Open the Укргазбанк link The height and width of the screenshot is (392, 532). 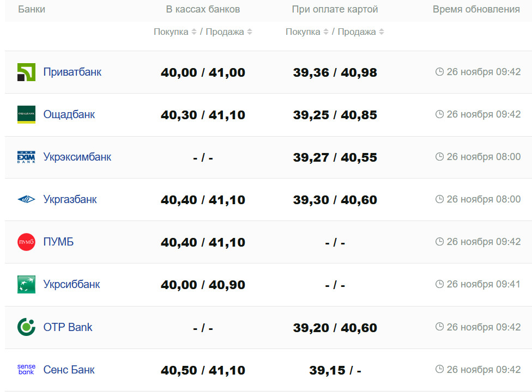point(70,199)
